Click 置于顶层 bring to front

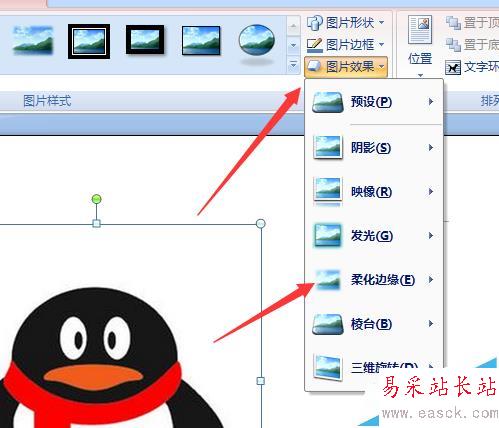click(x=472, y=23)
